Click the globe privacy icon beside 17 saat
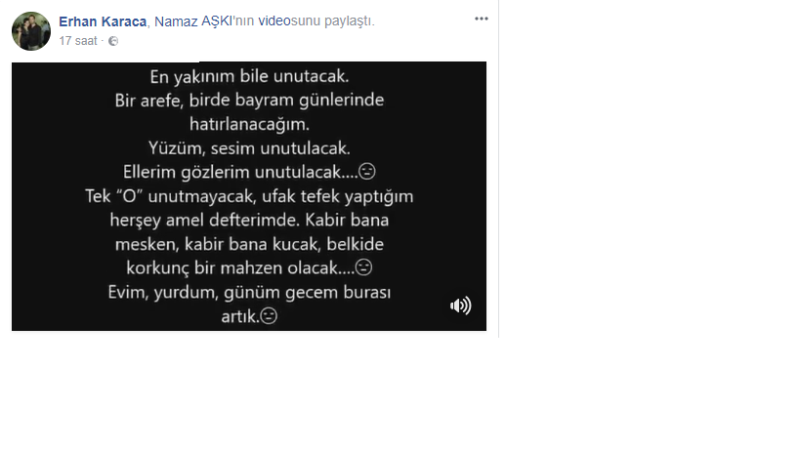Viewport: 800px width, 449px height. point(113,41)
